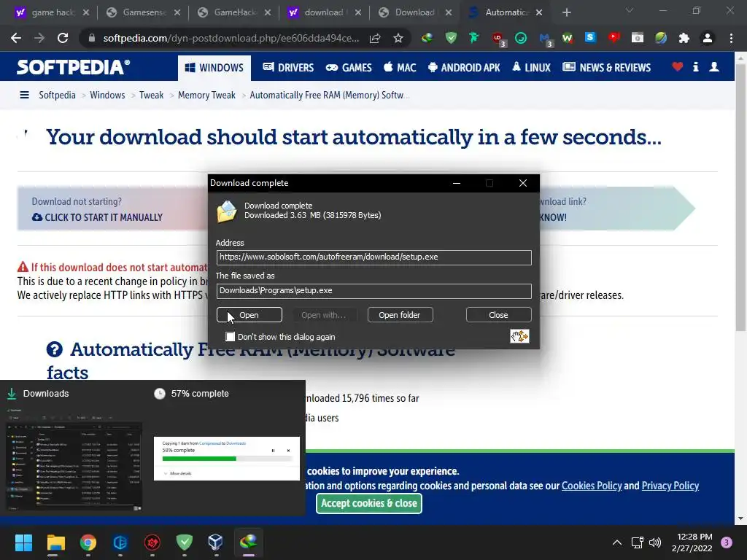Go back to previous page
The height and width of the screenshot is (560, 747).
[16, 38]
